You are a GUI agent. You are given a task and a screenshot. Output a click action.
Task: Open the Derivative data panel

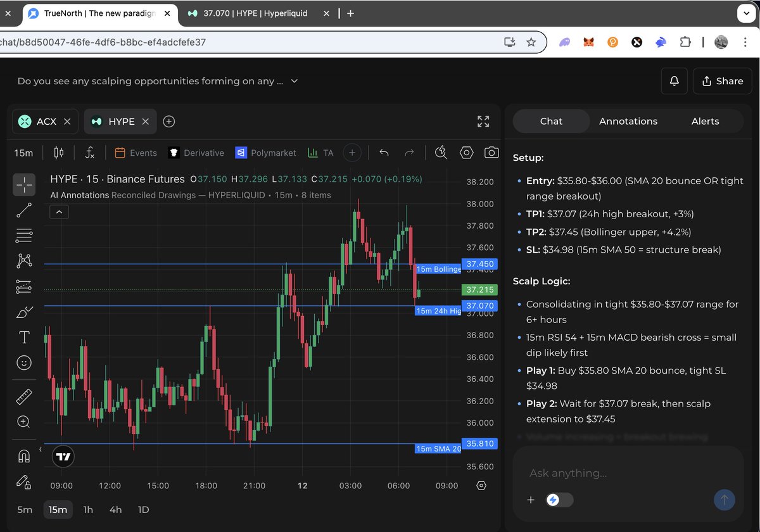click(196, 153)
